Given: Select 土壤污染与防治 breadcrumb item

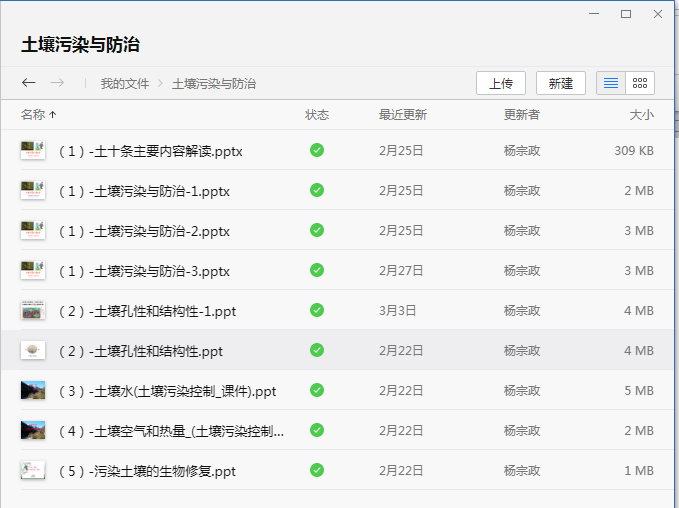Looking at the screenshot, I should pyautogui.click(x=214, y=83).
